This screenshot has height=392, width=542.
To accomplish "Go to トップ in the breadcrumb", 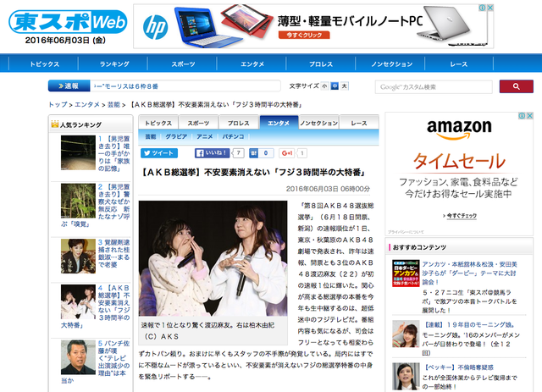I will (58, 105).
